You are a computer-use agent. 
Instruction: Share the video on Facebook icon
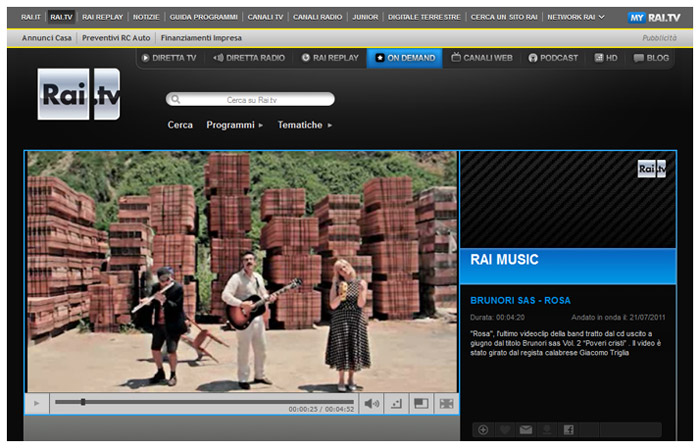tap(568, 430)
